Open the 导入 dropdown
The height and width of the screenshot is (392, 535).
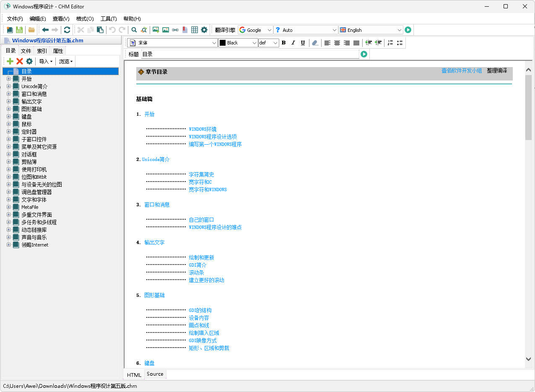(x=46, y=61)
